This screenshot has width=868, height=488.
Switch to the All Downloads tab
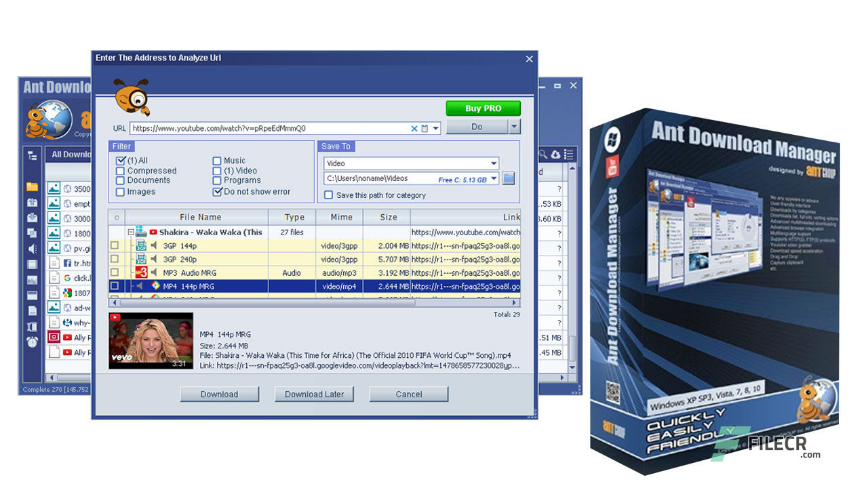click(70, 155)
